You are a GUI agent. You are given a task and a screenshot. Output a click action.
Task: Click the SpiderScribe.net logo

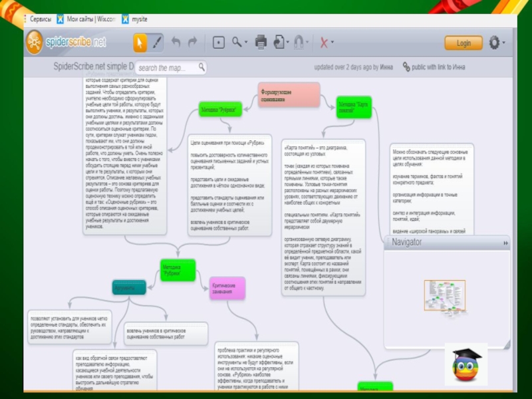click(x=66, y=43)
